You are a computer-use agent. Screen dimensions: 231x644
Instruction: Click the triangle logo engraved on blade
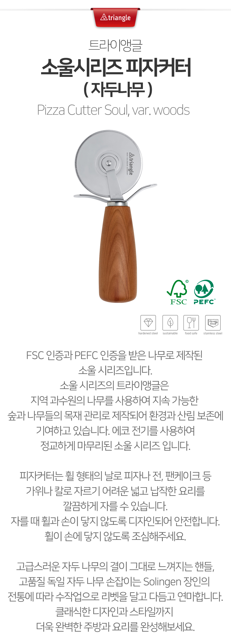(x=130, y=164)
